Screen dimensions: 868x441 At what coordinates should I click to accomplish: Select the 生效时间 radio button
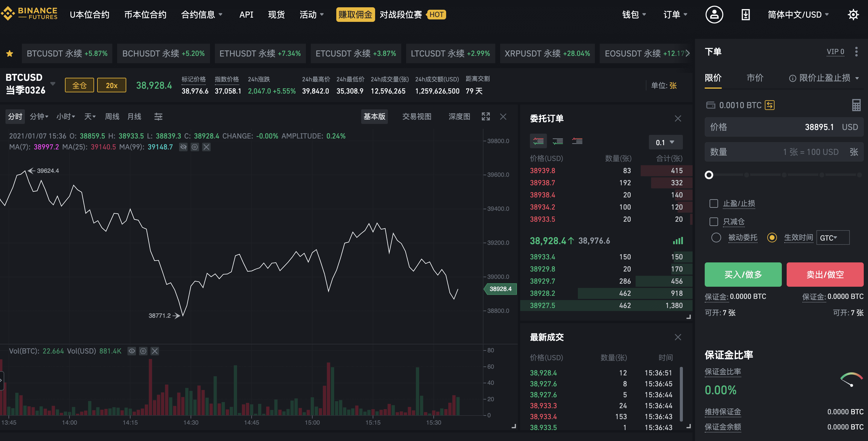point(771,238)
